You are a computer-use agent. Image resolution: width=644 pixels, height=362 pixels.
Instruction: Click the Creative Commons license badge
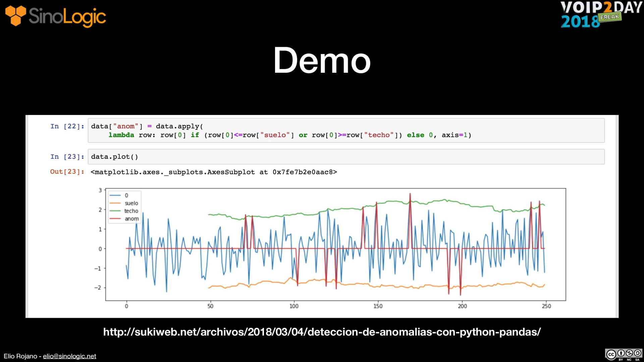pyautogui.click(x=623, y=354)
